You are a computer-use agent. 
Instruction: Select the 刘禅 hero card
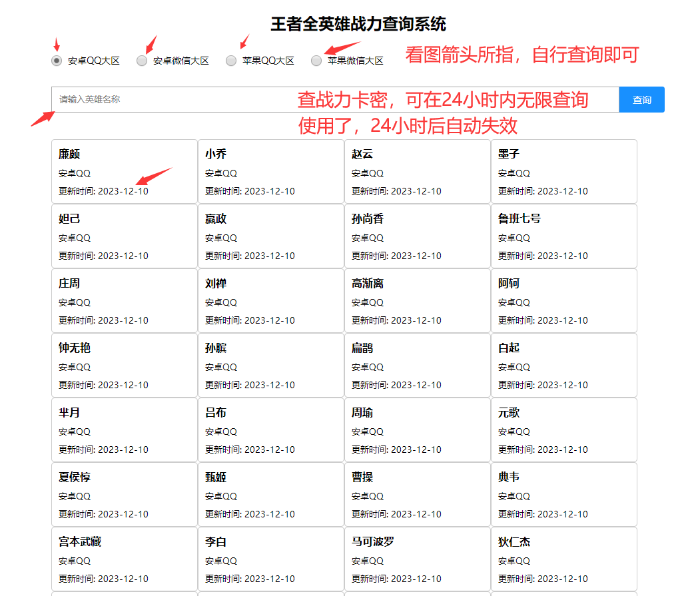click(x=271, y=301)
